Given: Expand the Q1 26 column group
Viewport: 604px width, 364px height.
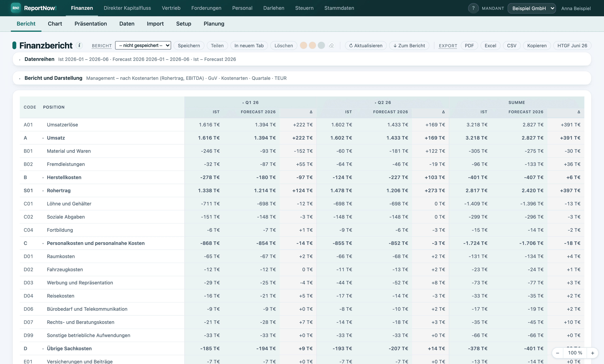Looking at the screenshot, I should (243, 103).
